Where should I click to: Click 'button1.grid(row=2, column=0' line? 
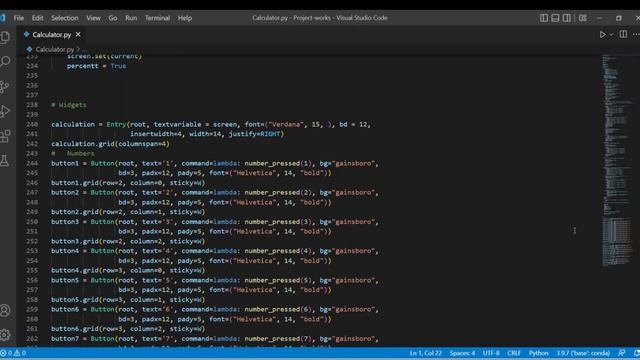[x=128, y=183]
